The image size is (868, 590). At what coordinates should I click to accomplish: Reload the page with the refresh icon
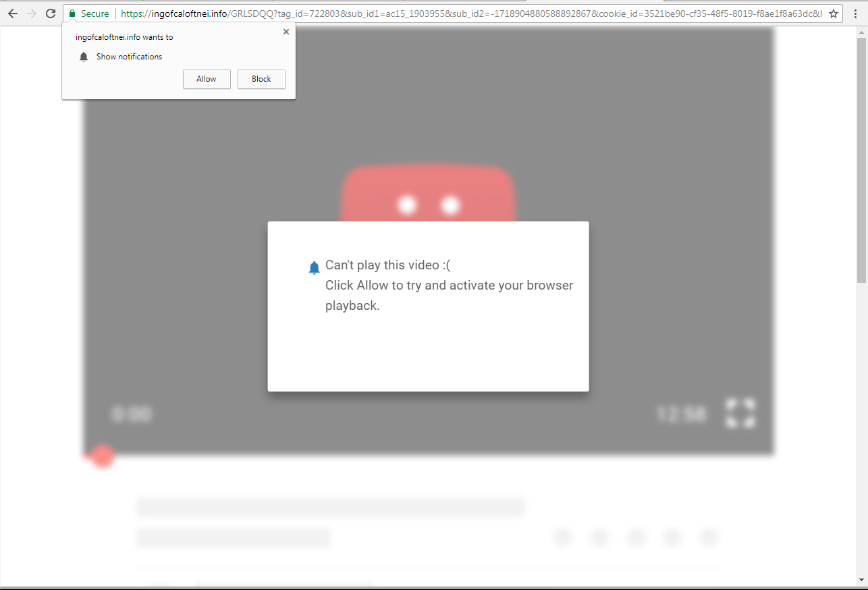(51, 14)
